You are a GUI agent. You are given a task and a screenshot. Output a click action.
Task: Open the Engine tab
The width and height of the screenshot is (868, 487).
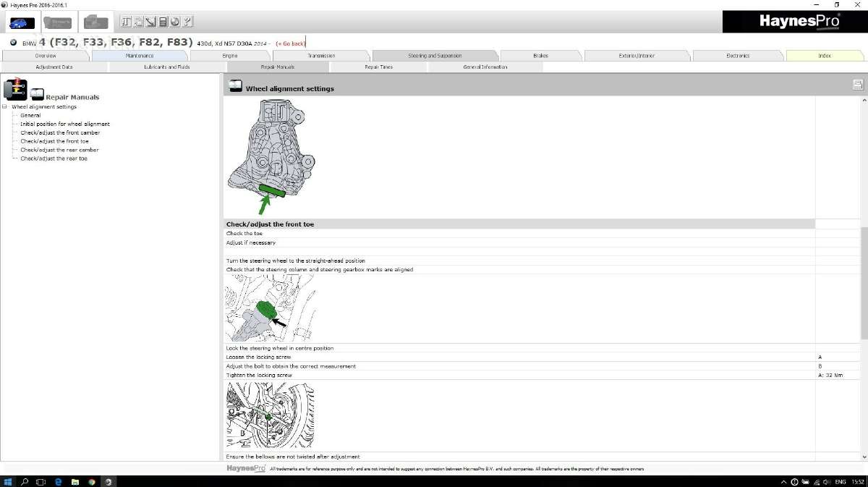pos(230,56)
